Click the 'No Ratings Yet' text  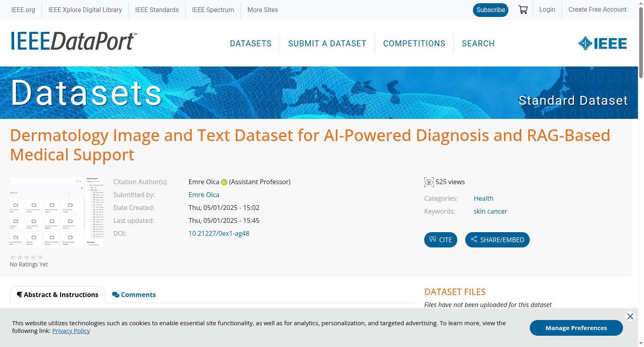(29, 264)
